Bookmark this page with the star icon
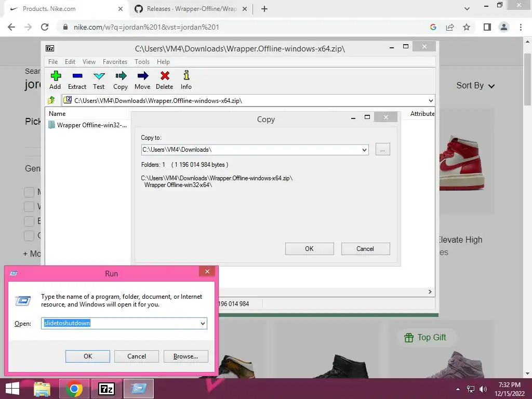This screenshot has height=399, width=532. click(x=467, y=27)
